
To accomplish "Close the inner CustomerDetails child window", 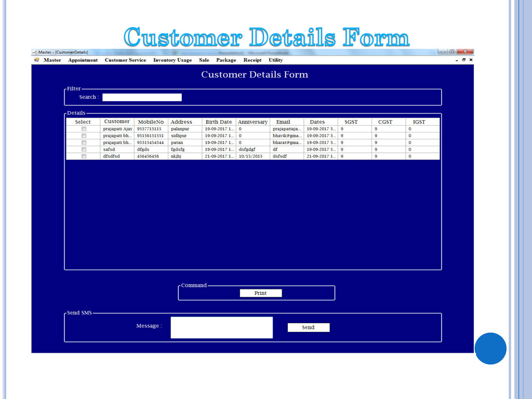I will tap(471, 60).
